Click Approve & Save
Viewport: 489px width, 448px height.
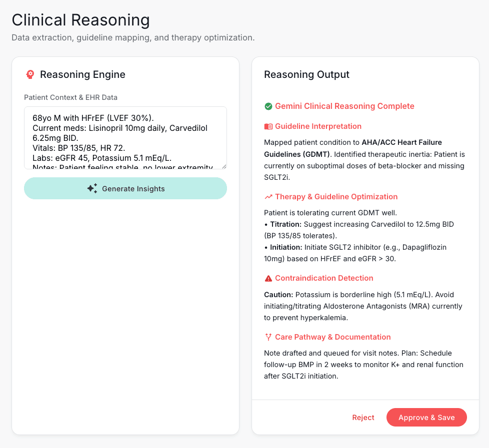tap(426, 418)
